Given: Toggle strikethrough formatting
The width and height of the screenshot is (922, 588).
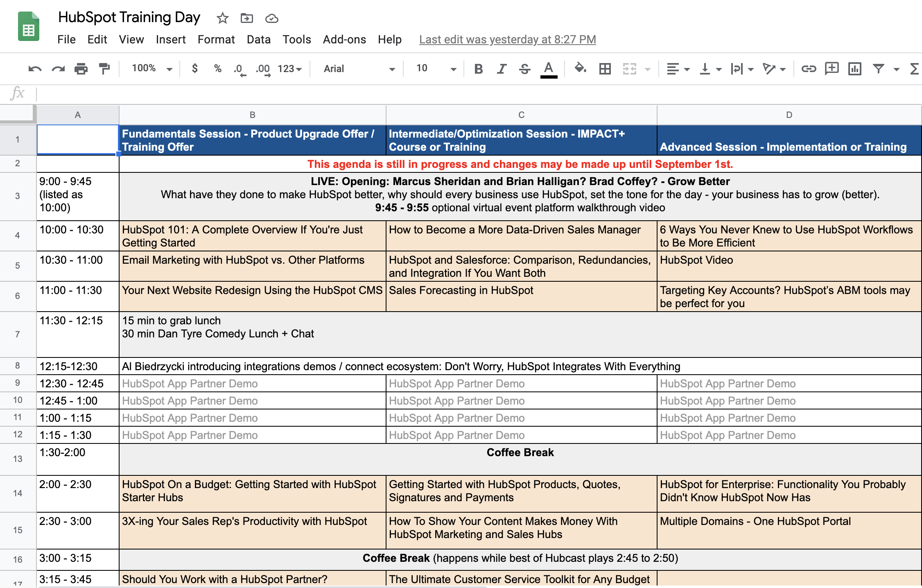Looking at the screenshot, I should (524, 69).
